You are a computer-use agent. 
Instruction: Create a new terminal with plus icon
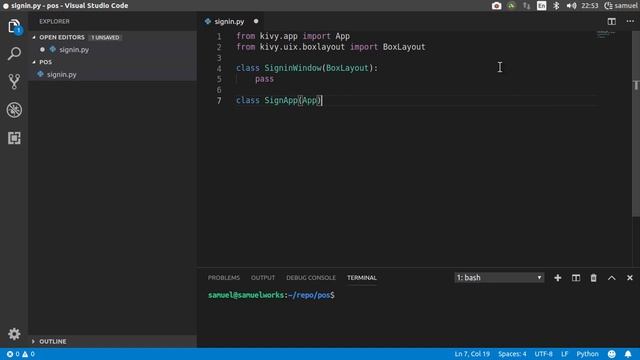[x=558, y=278]
